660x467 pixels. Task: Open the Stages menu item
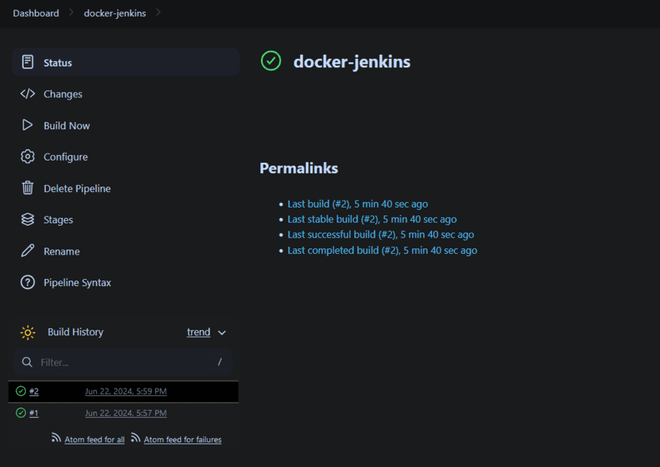(x=58, y=220)
